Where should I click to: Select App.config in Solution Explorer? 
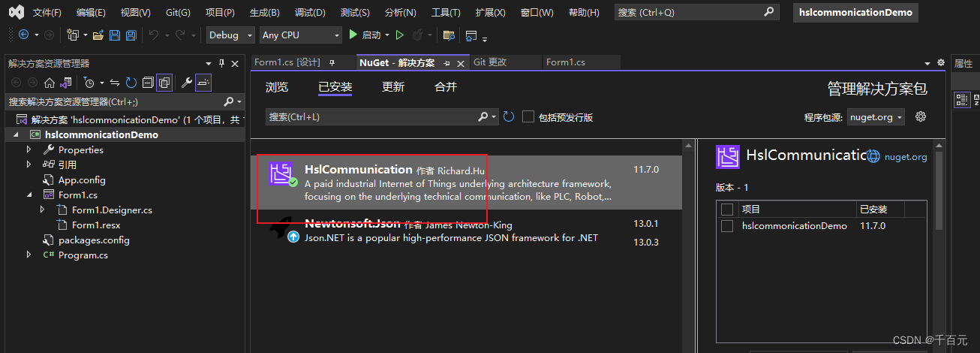82,180
